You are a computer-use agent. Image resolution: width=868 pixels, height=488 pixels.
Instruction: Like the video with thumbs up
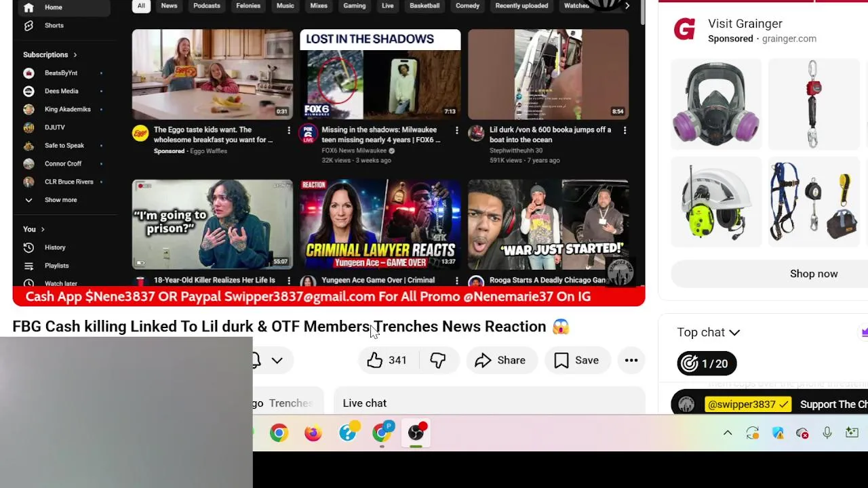pyautogui.click(x=388, y=361)
